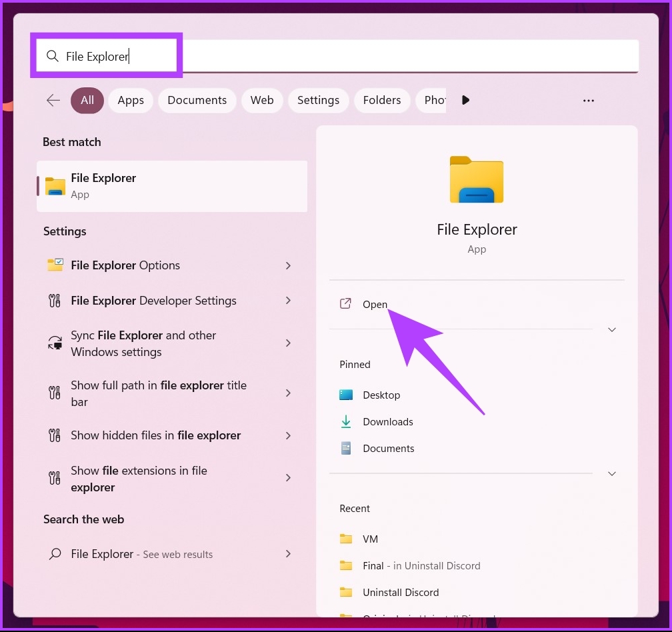
Task: Click the back arrow beside the All filter
Action: 53,100
